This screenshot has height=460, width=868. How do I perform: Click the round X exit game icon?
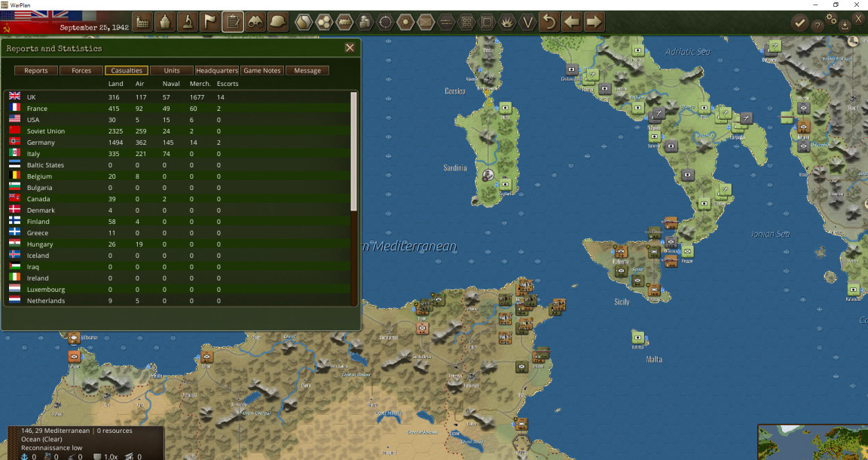(x=859, y=18)
